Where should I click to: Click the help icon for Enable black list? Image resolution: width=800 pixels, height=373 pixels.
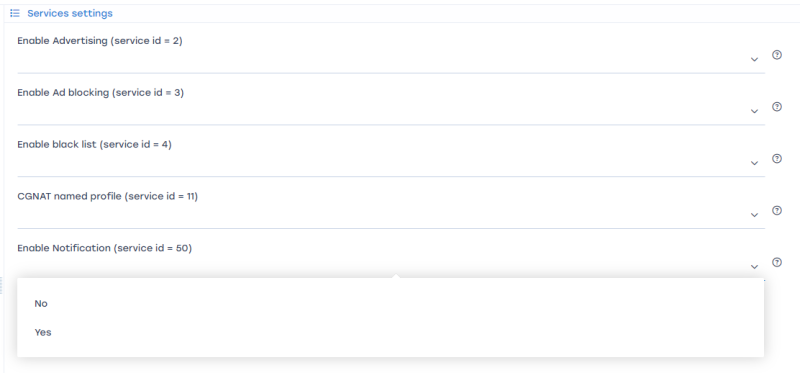tap(777, 159)
